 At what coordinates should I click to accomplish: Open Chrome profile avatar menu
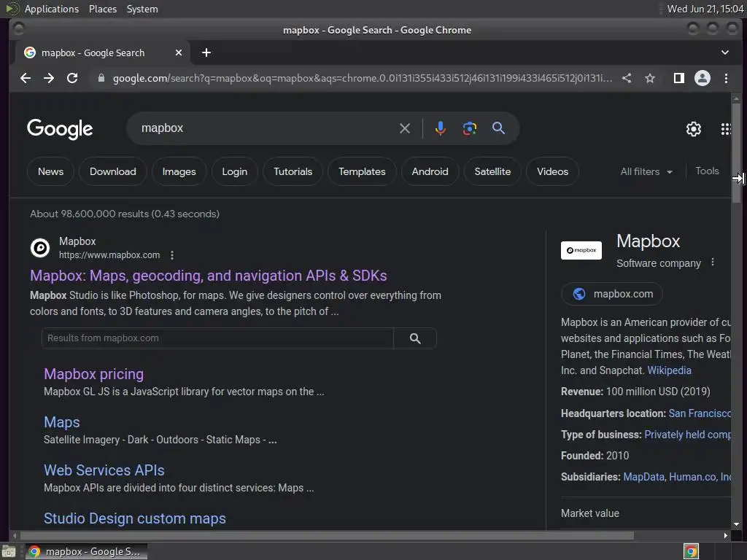(x=703, y=78)
